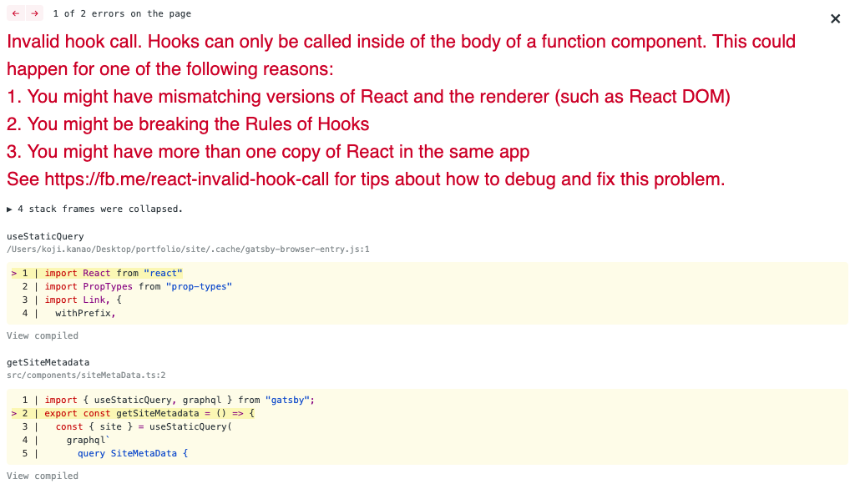This screenshot has height=504, width=855.
Task: Click the useStaticQuery stack frame name
Action: (x=45, y=236)
